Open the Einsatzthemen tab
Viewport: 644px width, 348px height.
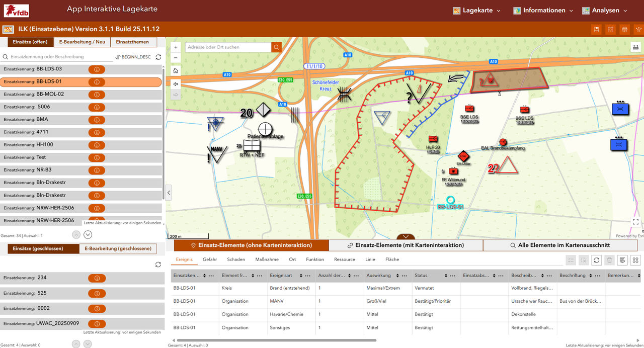click(132, 42)
